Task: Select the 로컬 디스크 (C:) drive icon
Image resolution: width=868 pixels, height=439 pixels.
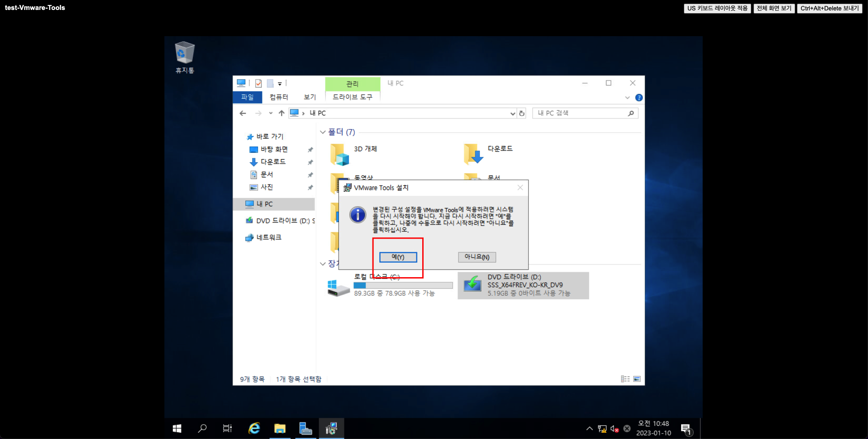Action: pos(339,288)
